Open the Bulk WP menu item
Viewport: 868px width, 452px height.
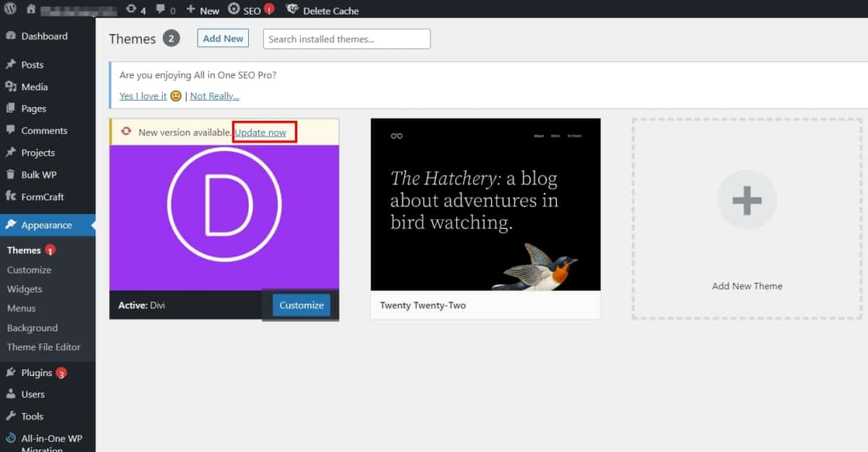(x=38, y=174)
